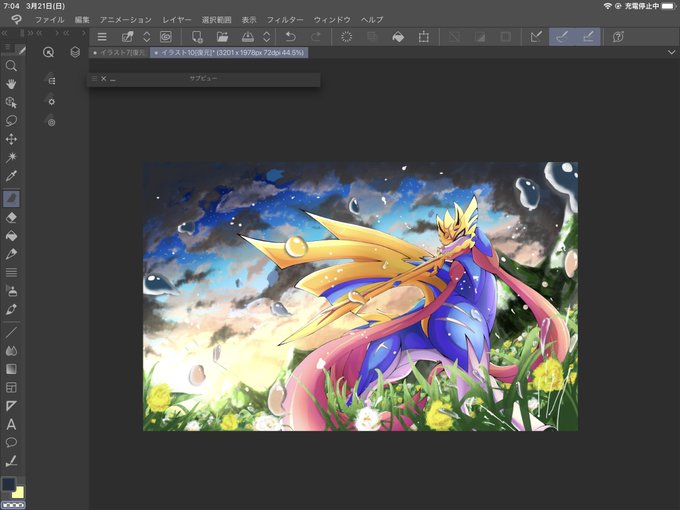Minimize the サブビュー palette
Screen dimensions: 680x510
[x=113, y=79]
